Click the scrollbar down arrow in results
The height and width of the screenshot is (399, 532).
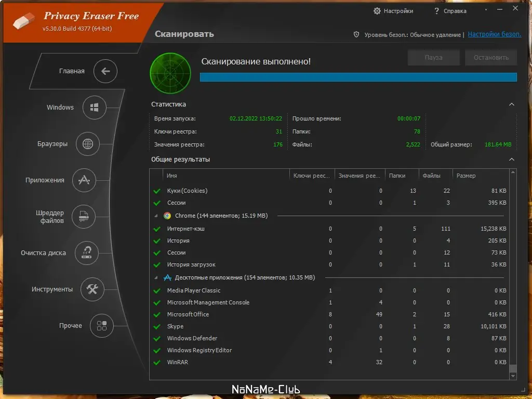[513, 376]
